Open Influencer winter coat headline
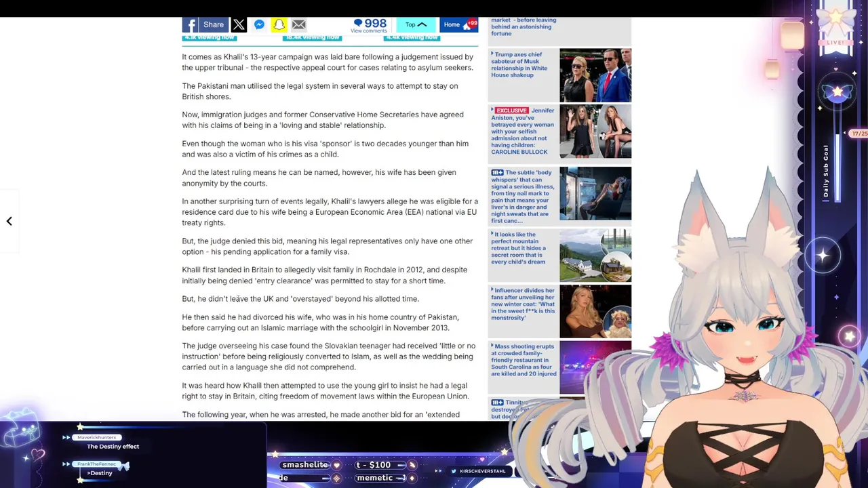The width and height of the screenshot is (868, 488). tap(523, 304)
